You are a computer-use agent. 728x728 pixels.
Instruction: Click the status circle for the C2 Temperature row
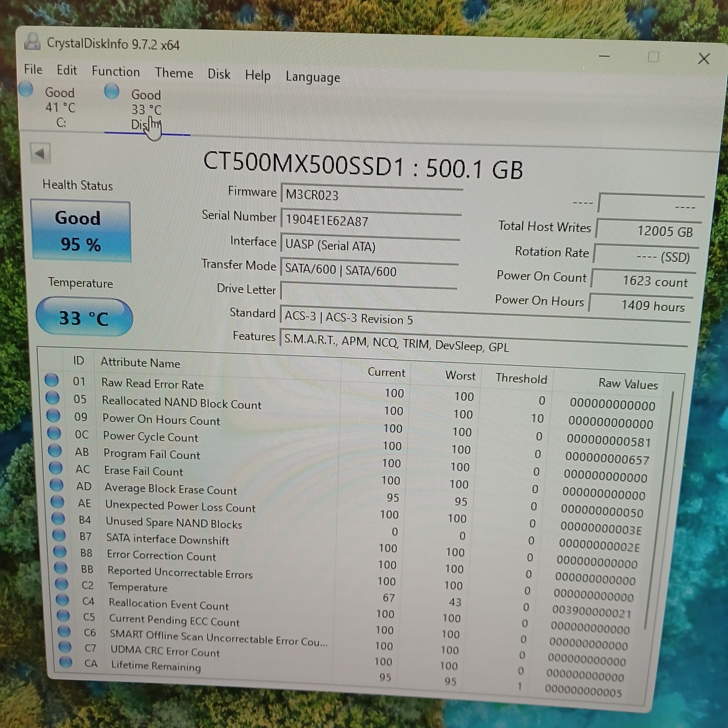pyautogui.click(x=61, y=584)
